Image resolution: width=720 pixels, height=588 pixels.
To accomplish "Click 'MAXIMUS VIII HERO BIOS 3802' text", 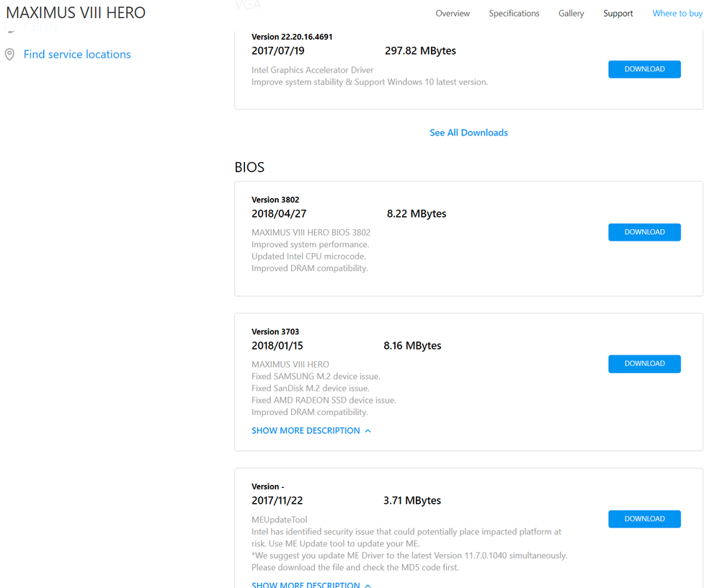I will point(311,233).
